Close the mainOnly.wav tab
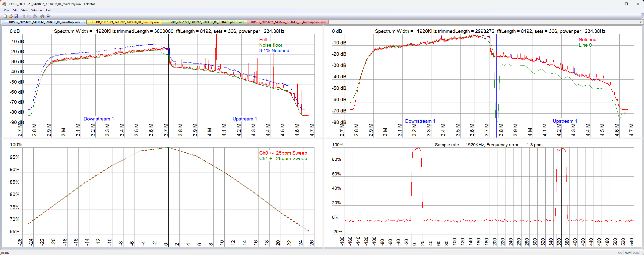The image size is (644, 255). [84, 22]
